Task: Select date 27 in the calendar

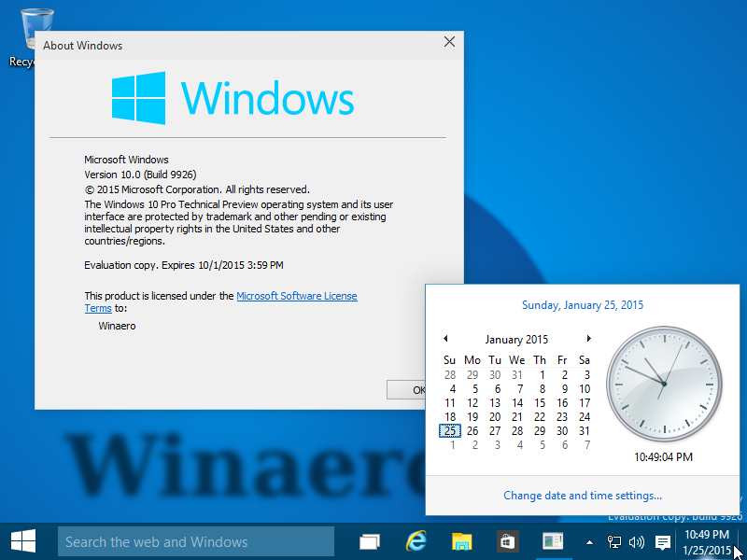Action: (495, 431)
